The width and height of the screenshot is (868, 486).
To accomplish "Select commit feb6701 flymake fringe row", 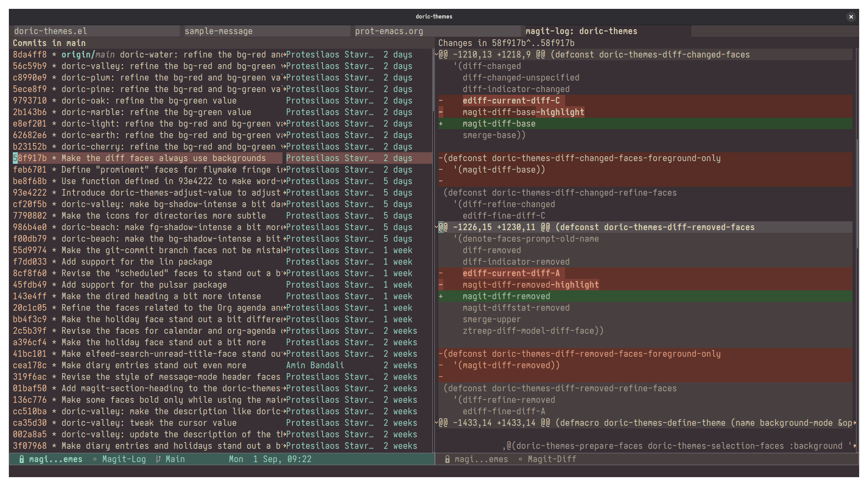I will click(221, 170).
